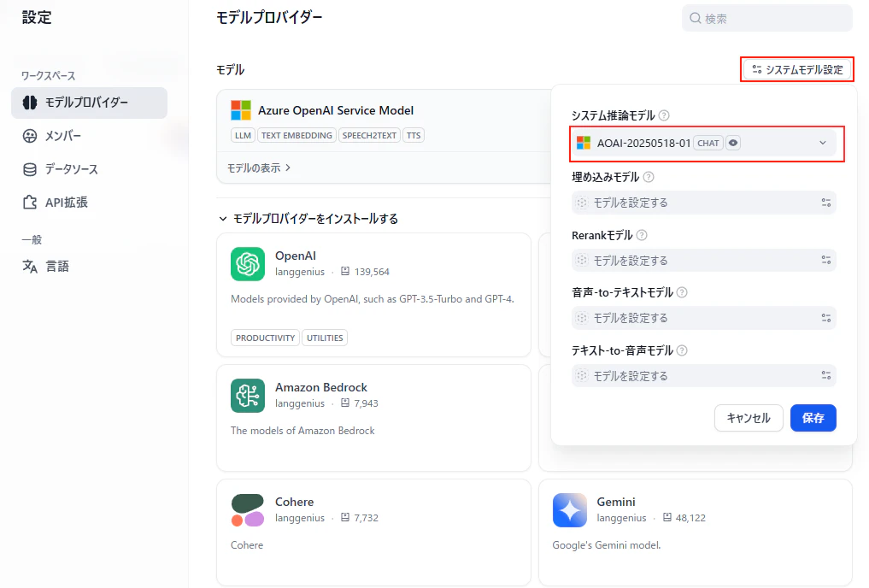This screenshot has height=588, width=869.
Task: Click the translate icon beside 言語
Action: [30, 267]
